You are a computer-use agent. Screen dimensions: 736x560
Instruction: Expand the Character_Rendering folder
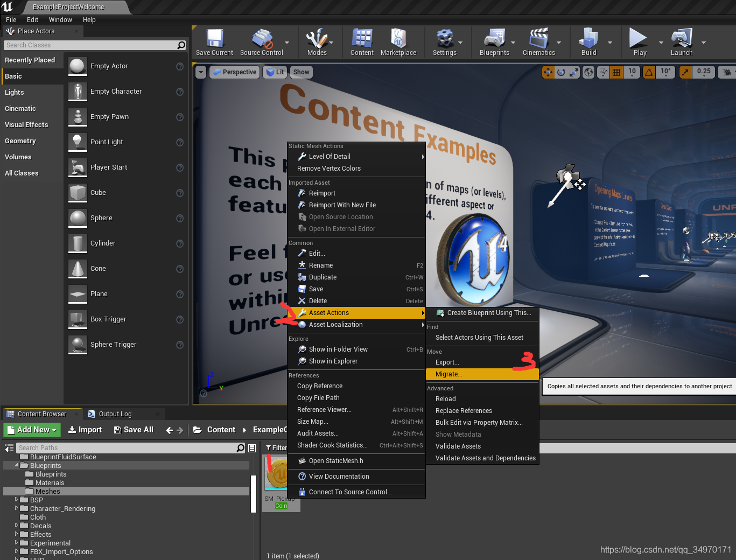point(17,508)
